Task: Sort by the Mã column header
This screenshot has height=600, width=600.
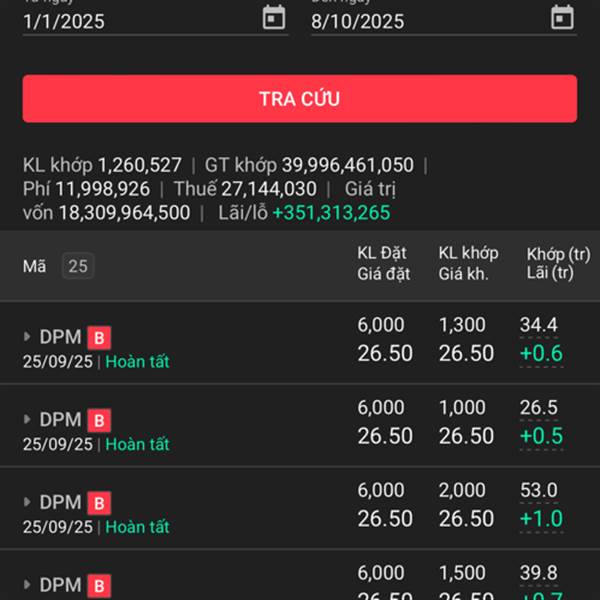Action: pos(35,266)
